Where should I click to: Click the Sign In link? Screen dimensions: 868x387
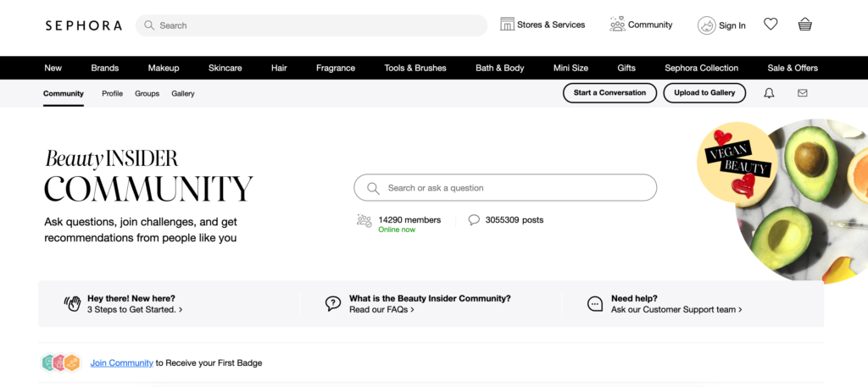click(732, 25)
